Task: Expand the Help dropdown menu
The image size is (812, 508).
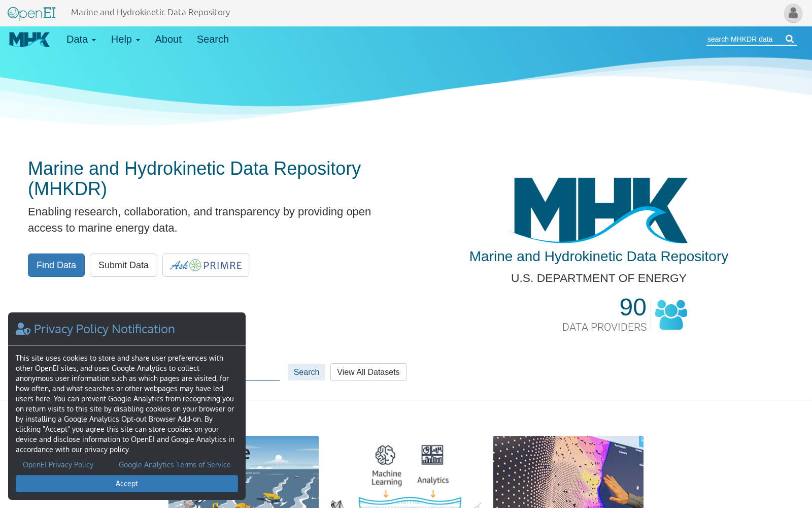Action: (x=125, y=39)
